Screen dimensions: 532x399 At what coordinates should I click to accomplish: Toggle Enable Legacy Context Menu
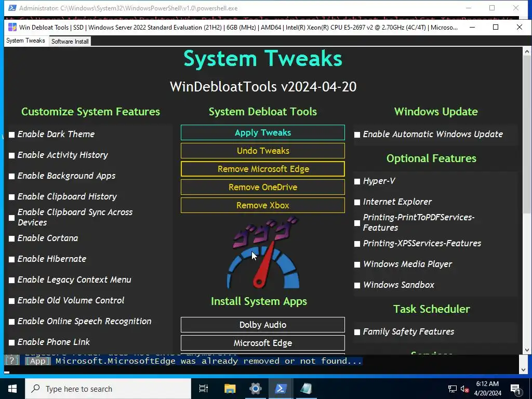(11, 280)
